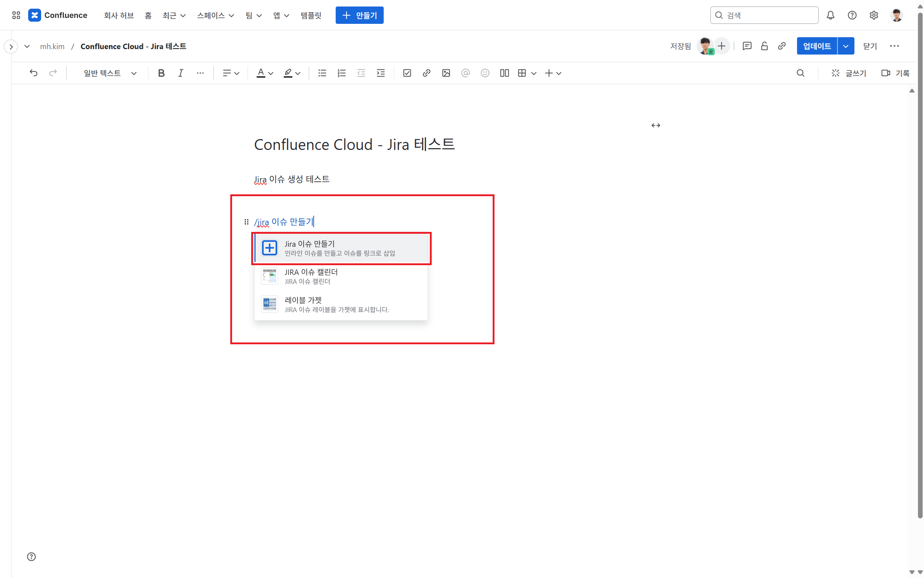The height and width of the screenshot is (578, 924).
Task: Insert a column layout
Action: [x=504, y=73]
